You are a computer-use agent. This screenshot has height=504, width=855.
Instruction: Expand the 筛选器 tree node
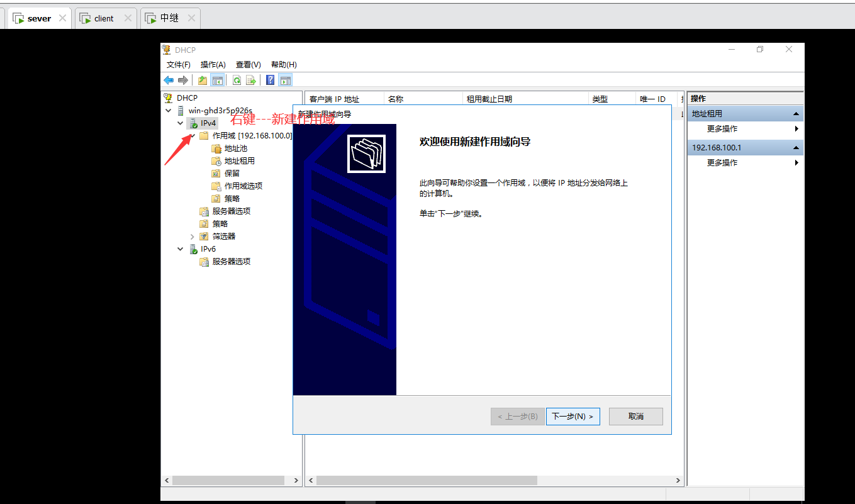tap(193, 237)
